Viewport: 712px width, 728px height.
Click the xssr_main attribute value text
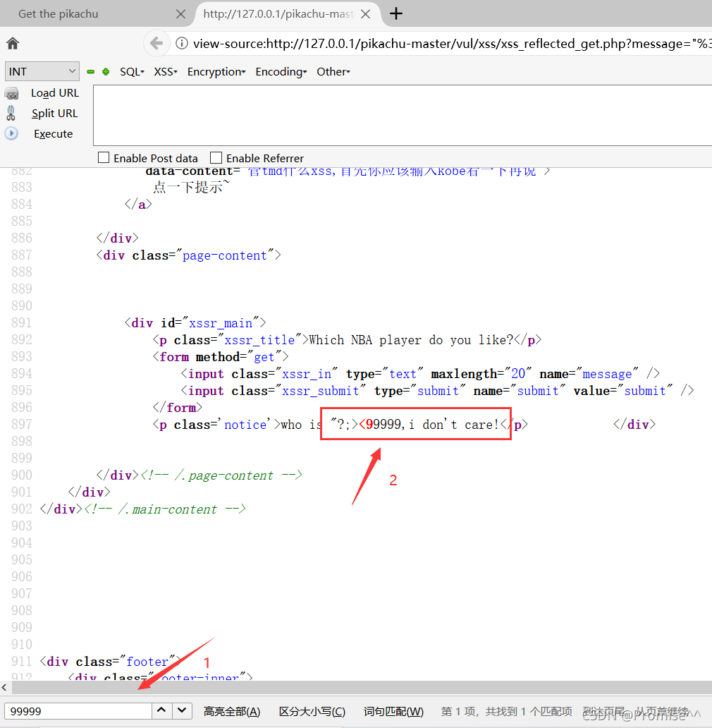pos(221,323)
